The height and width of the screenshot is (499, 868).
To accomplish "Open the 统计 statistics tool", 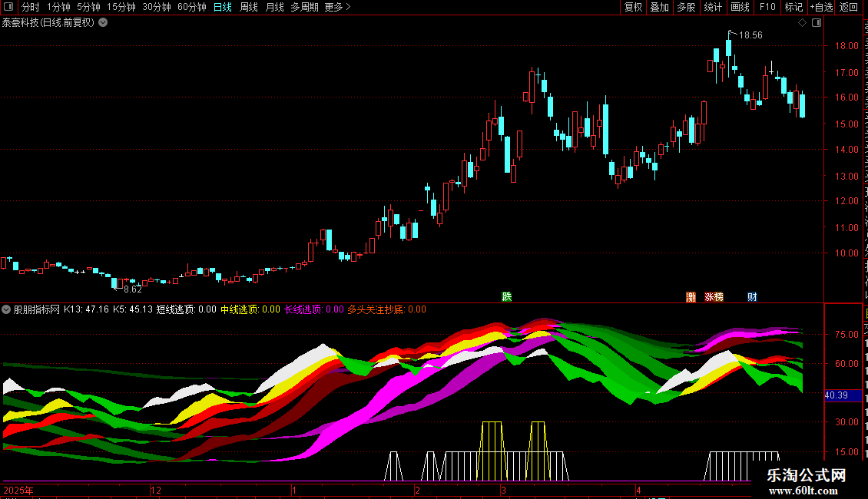I will 713,7.
